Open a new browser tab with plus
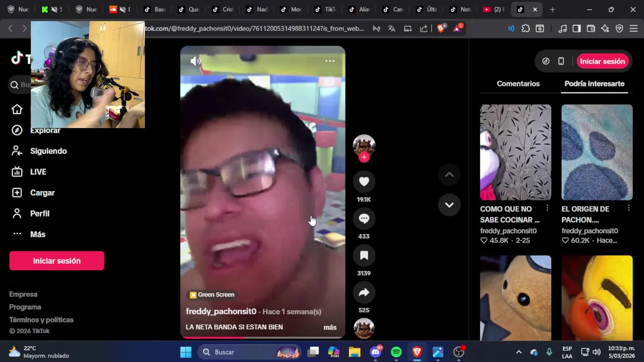The height and width of the screenshot is (362, 644). 552,10
